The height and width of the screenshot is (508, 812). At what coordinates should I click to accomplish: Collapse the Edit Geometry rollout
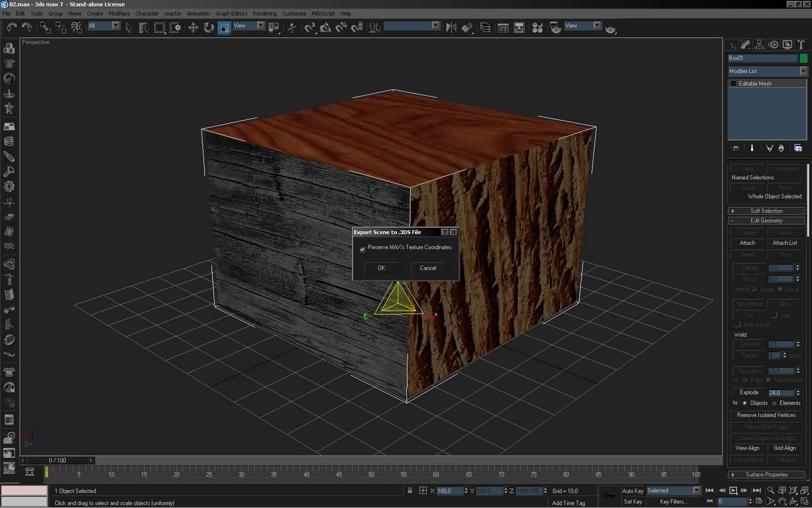click(x=767, y=220)
